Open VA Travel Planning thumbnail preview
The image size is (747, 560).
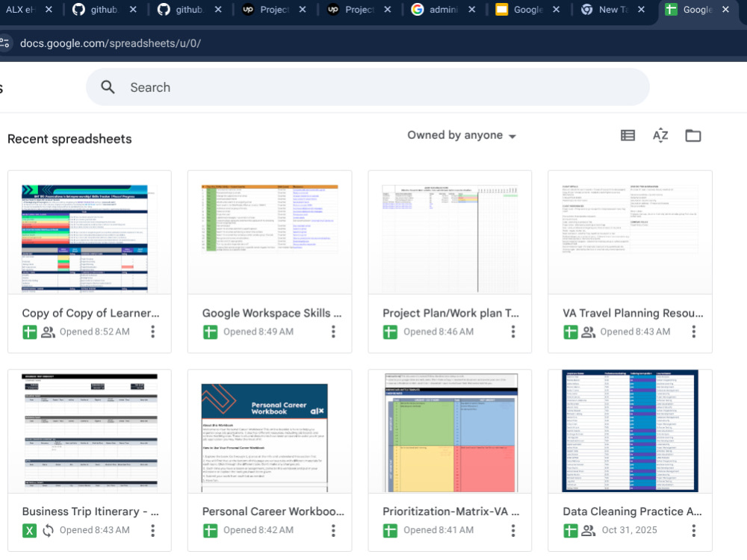tap(630, 232)
